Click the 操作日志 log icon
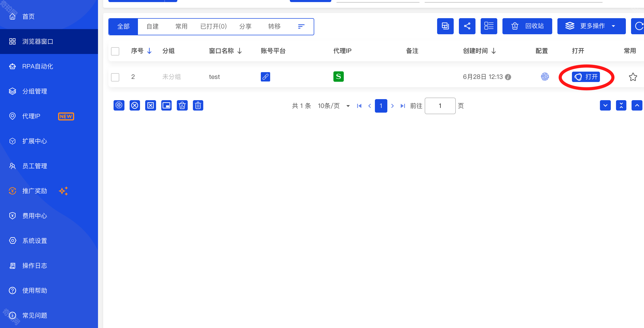 pyautogui.click(x=12, y=266)
